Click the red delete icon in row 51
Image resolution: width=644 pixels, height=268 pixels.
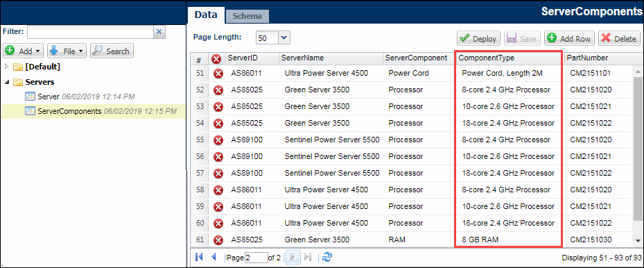click(x=218, y=74)
